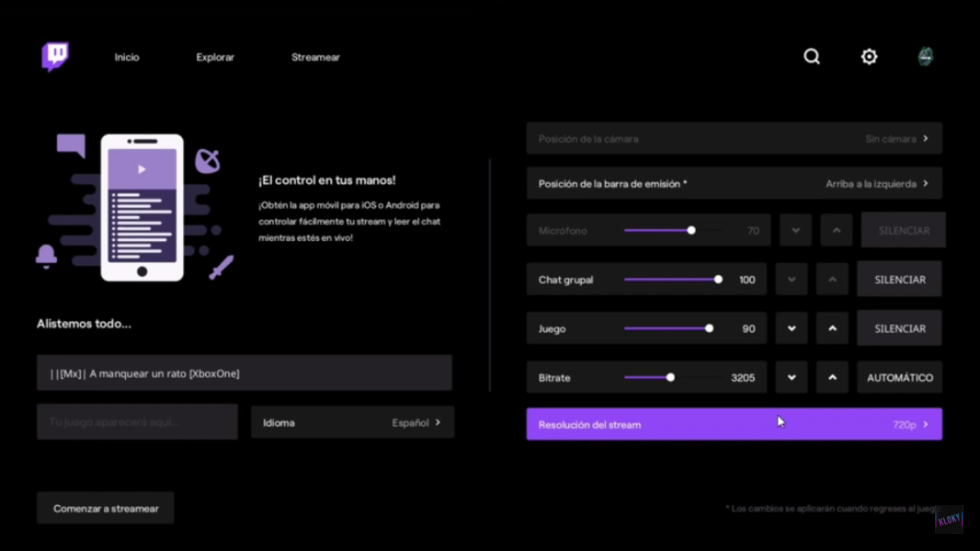This screenshot has height=551, width=980.
Task: Click the ¡El control en tus manos! heading
Action: point(327,181)
